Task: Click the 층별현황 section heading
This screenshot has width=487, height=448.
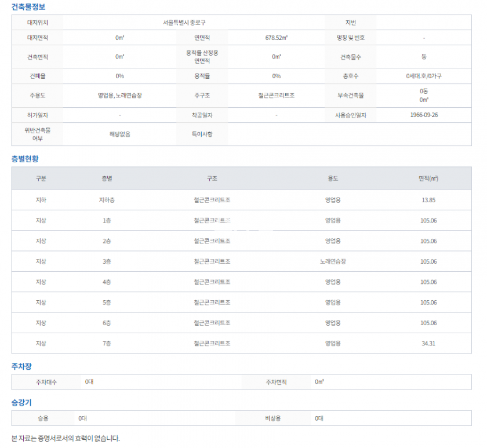Action: click(x=25, y=158)
